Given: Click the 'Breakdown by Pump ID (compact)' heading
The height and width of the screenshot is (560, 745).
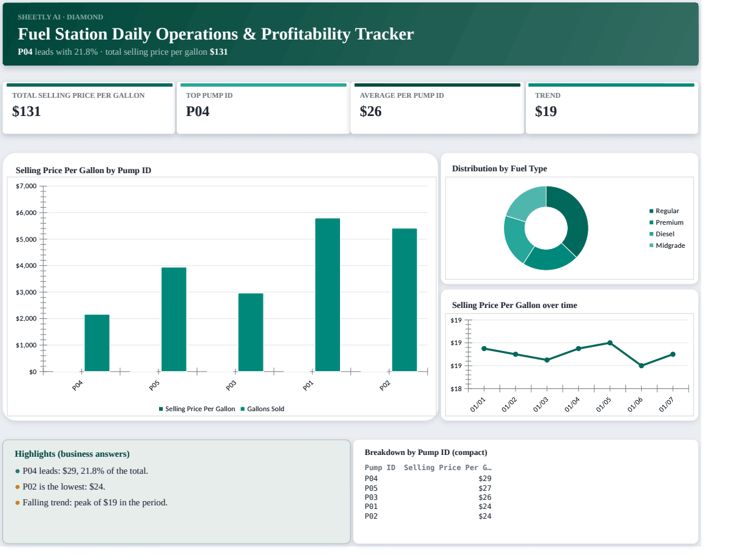Looking at the screenshot, I should pos(426,452).
